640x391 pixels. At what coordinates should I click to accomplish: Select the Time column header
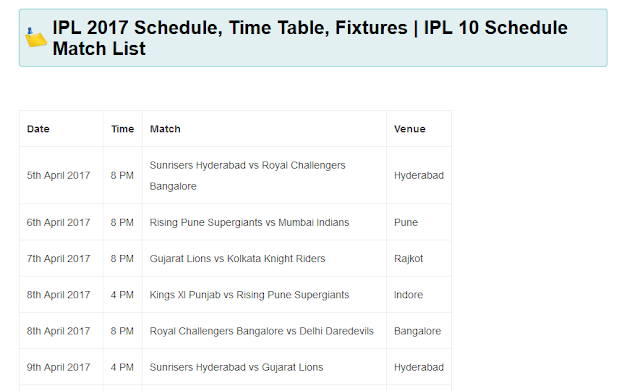tap(122, 129)
